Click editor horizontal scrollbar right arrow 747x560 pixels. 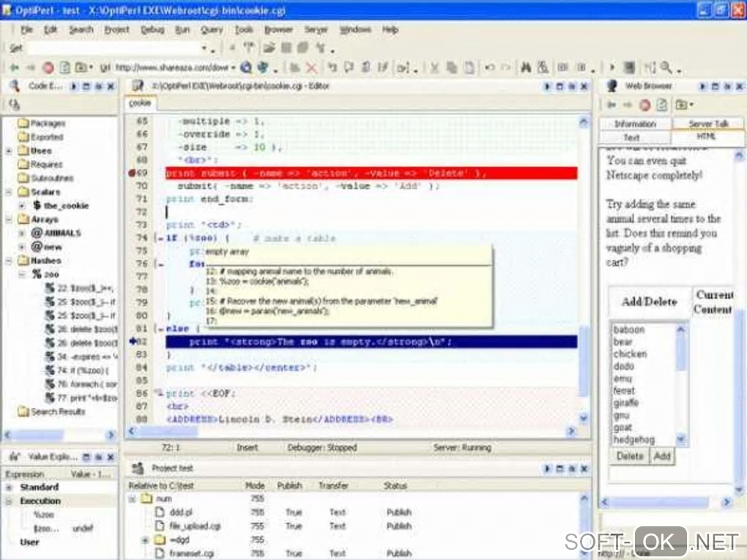click(571, 431)
